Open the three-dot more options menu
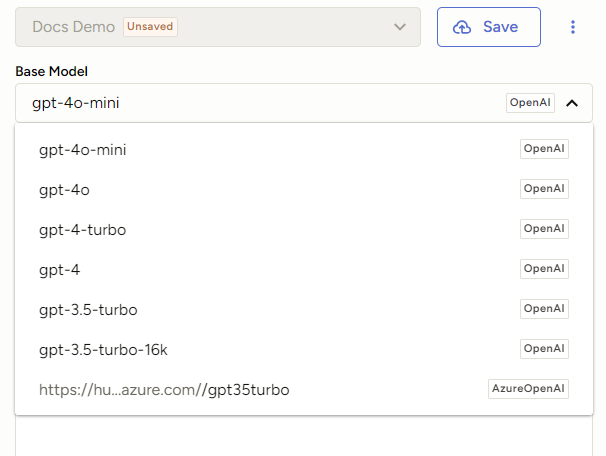The image size is (606, 456). pyautogui.click(x=573, y=27)
